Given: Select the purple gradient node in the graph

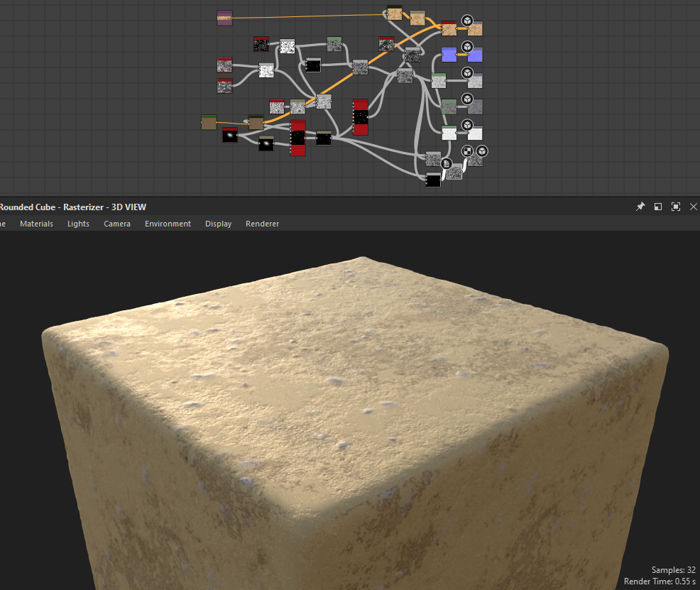Looking at the screenshot, I should point(224,18).
